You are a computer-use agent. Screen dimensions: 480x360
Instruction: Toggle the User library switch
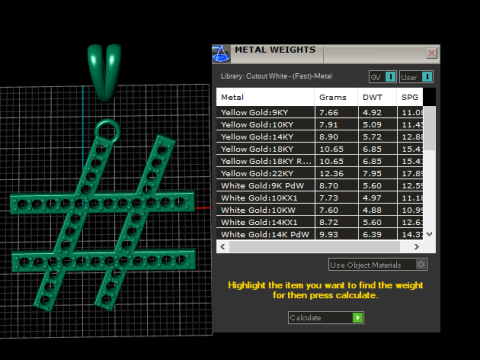coord(416,77)
